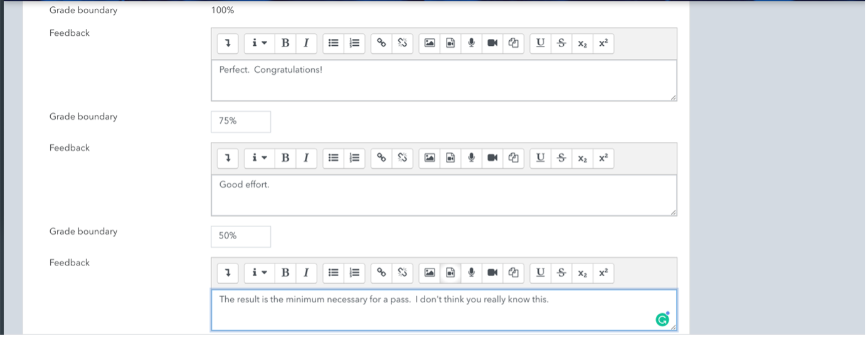Add link in 'Good effort.' editor
This screenshot has height=337, width=868.
click(x=381, y=158)
